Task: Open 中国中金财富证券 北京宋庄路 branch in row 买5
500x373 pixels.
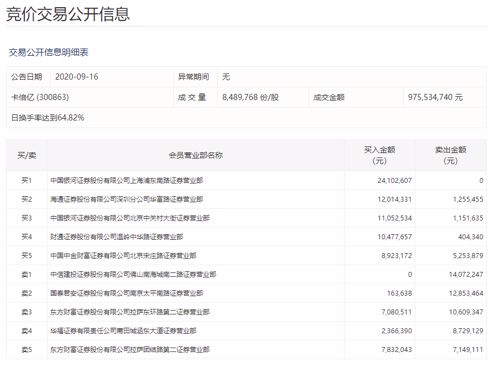Action: [x=123, y=256]
